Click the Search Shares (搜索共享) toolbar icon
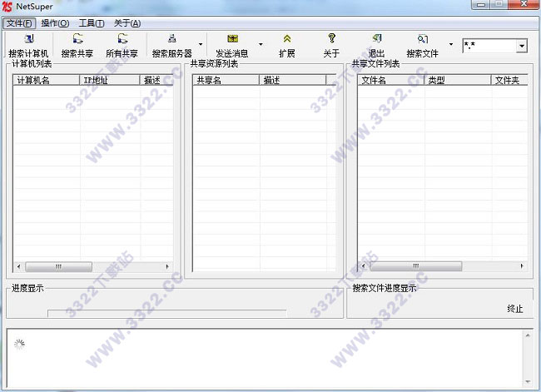541x392 pixels. (77, 38)
